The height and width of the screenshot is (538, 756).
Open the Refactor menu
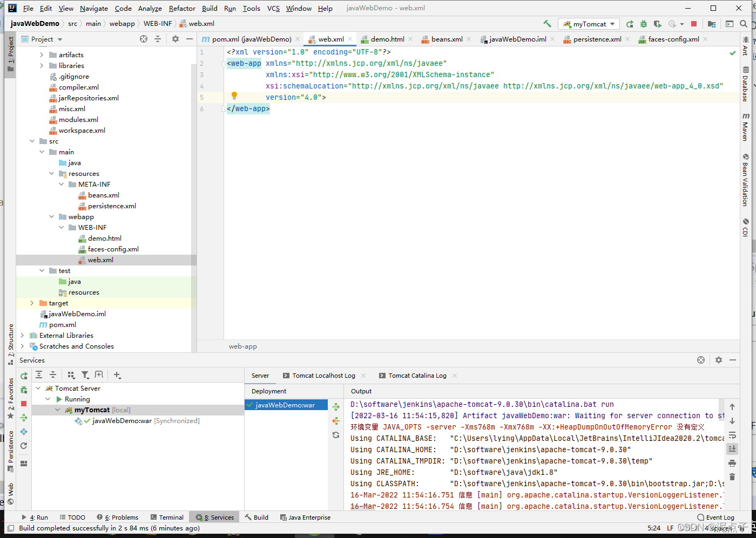tap(182, 8)
